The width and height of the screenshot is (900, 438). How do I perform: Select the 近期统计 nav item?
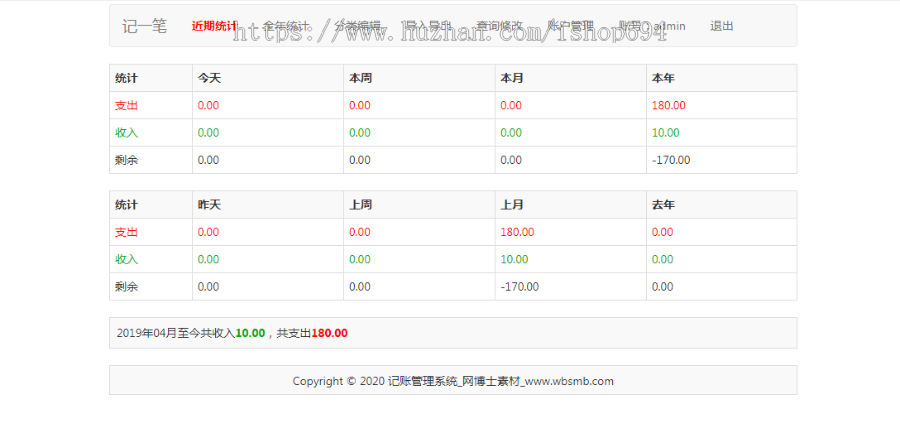point(214,26)
